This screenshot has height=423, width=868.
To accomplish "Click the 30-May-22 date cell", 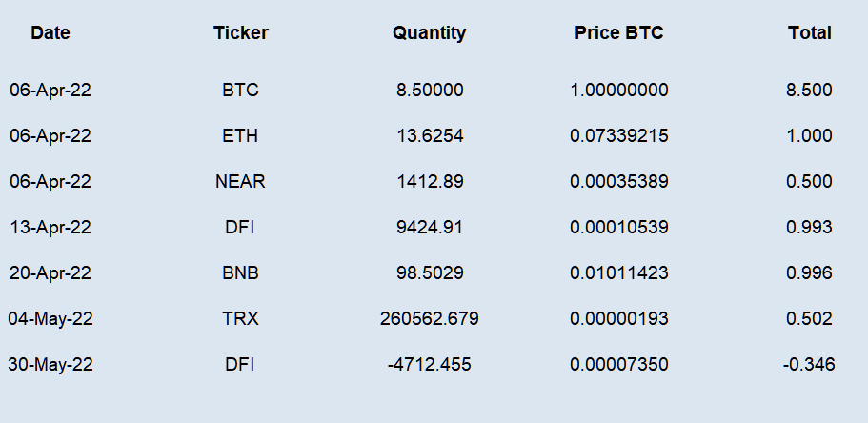I will point(50,364).
